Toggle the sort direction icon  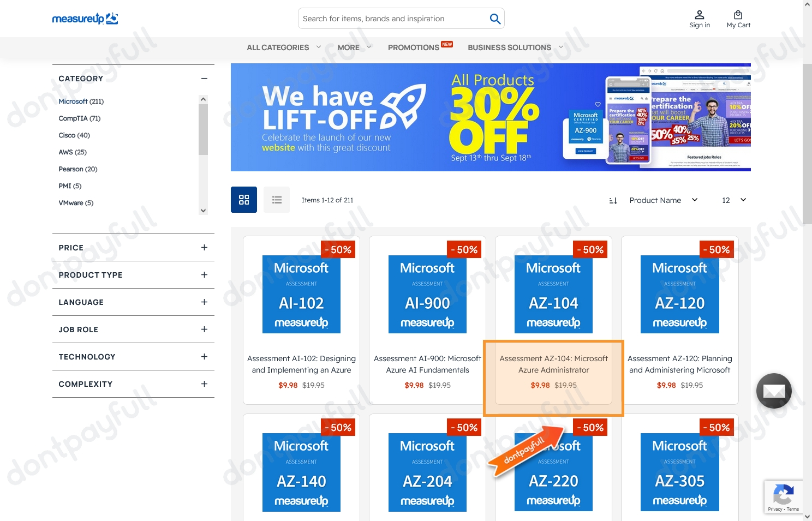pos(613,200)
